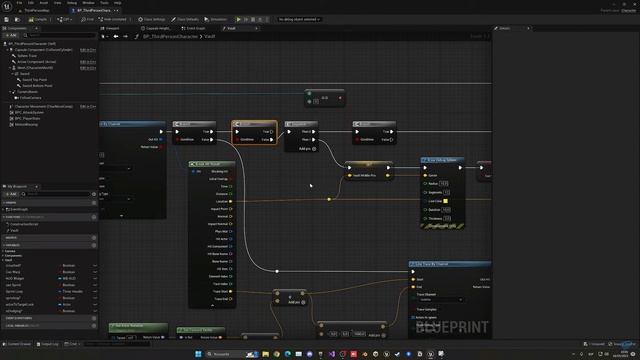The image size is (640, 360).
Task: Collapse the Sword component node
Action: (13, 74)
